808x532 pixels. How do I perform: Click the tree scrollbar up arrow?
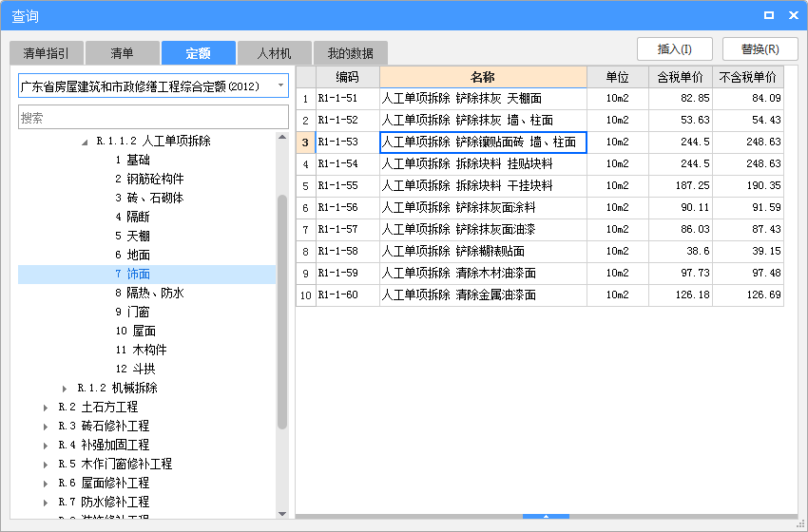(282, 137)
